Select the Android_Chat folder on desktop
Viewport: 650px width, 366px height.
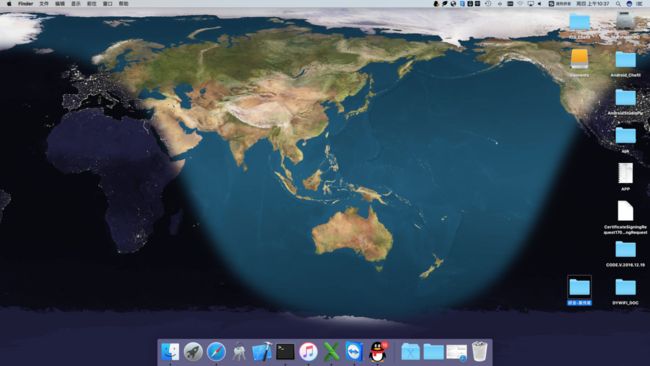tap(626, 64)
